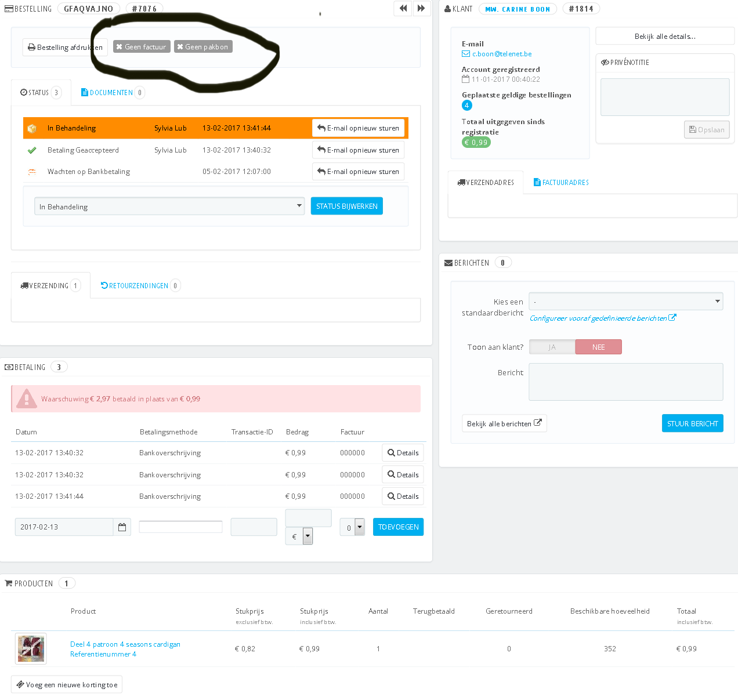The width and height of the screenshot is (738, 700).
Task: Select the Verzendadres tab
Action: coord(486,182)
